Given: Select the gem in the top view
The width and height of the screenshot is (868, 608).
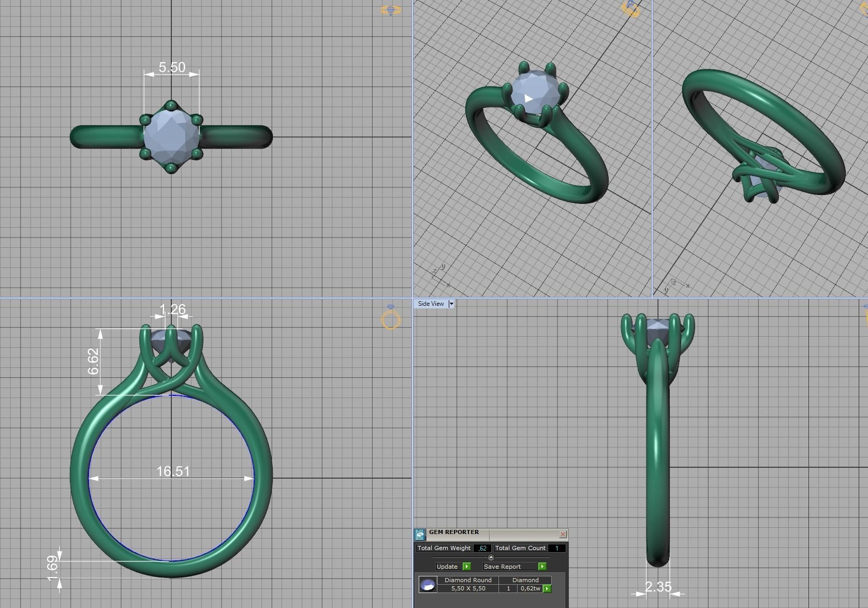Looking at the screenshot, I should coord(171,137).
